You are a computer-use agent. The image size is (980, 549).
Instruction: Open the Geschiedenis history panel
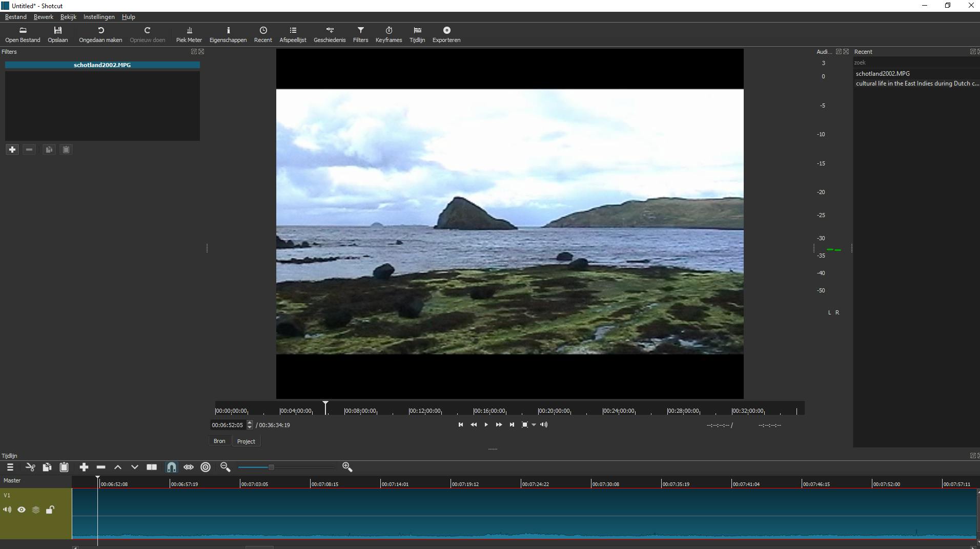[329, 34]
